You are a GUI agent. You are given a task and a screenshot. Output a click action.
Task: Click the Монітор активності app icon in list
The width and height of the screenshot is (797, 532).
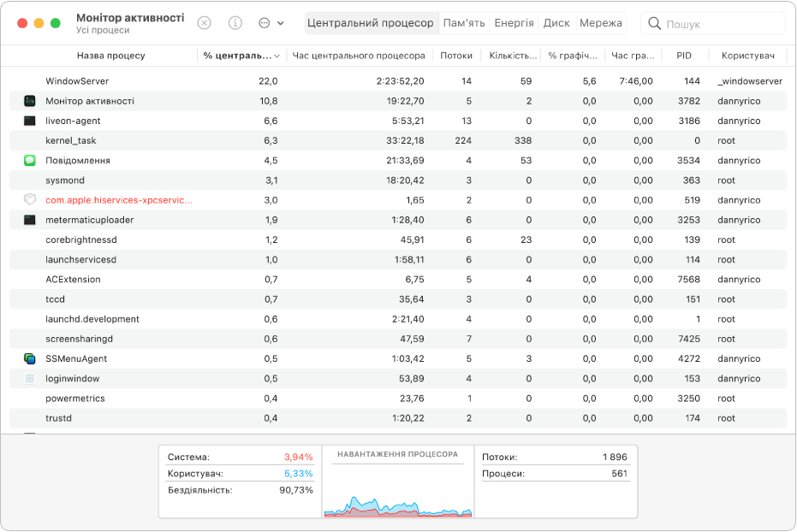(x=30, y=101)
